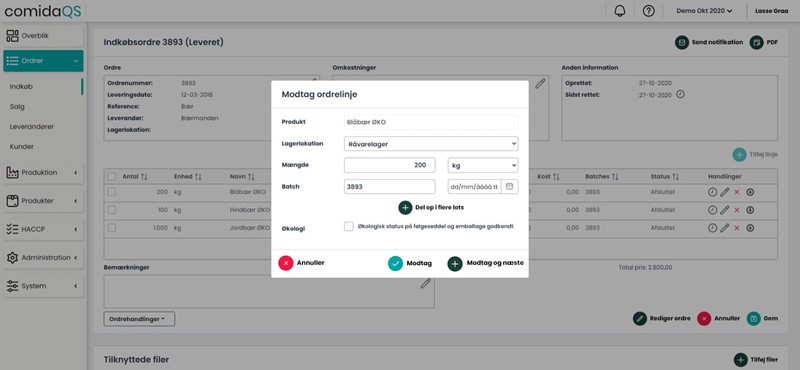Check the Jordbær ØKO row checkbox
Screen dimensions: 800x370
click(x=111, y=228)
